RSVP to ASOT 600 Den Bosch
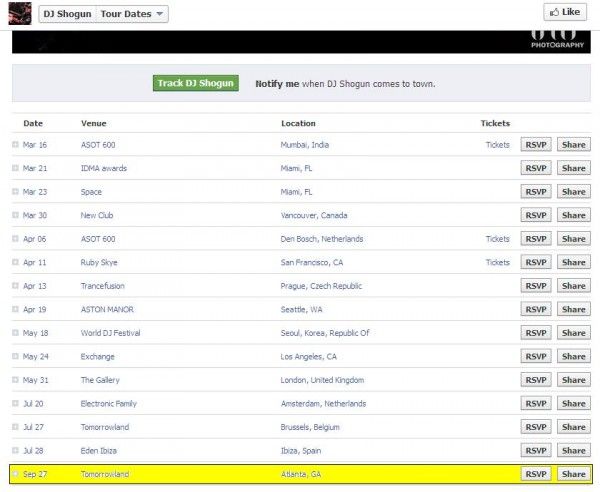 (x=536, y=239)
